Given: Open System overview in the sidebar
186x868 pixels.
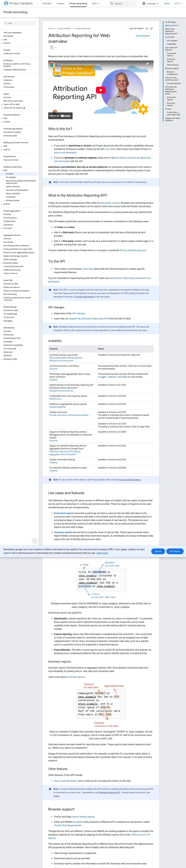Looking at the screenshot, I should 13,187.
